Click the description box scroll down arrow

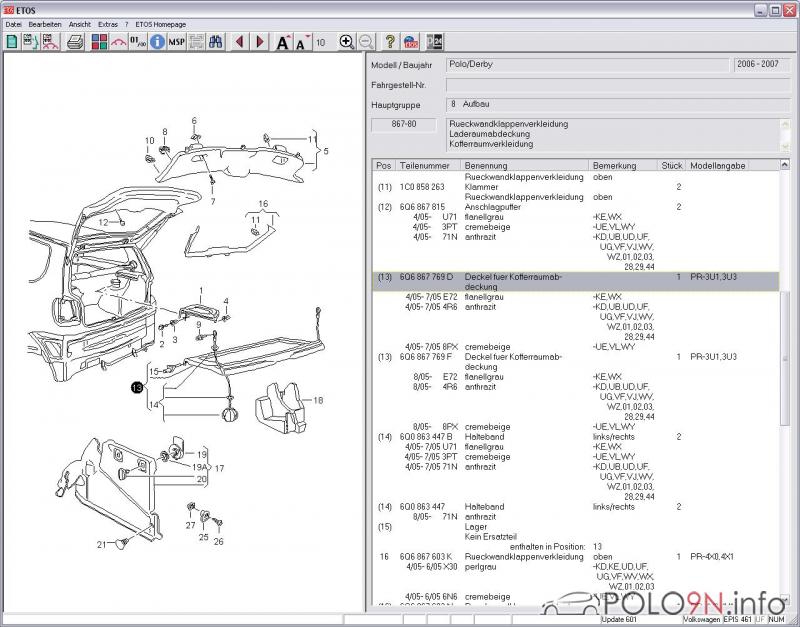click(x=785, y=146)
